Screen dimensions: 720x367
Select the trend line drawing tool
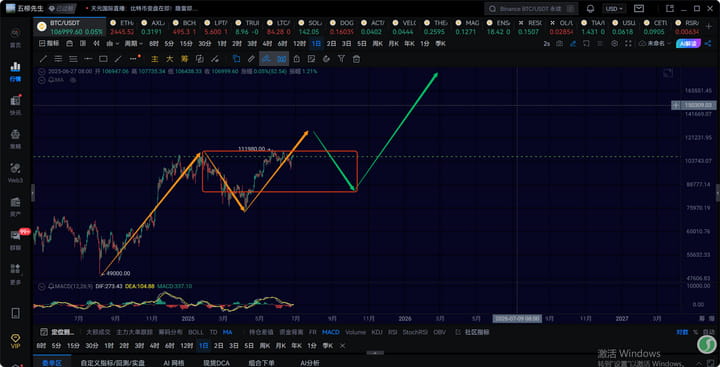[x=43, y=59]
